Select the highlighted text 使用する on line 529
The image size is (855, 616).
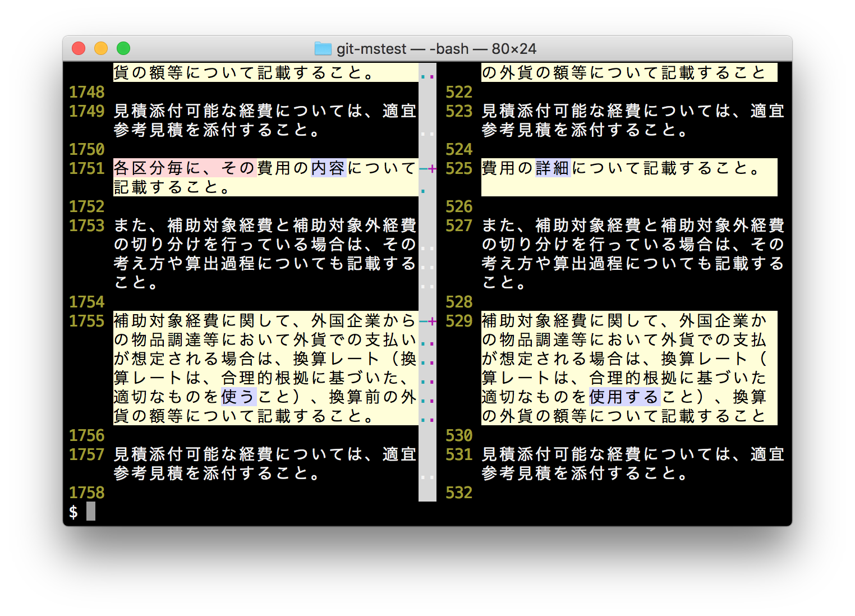623,397
